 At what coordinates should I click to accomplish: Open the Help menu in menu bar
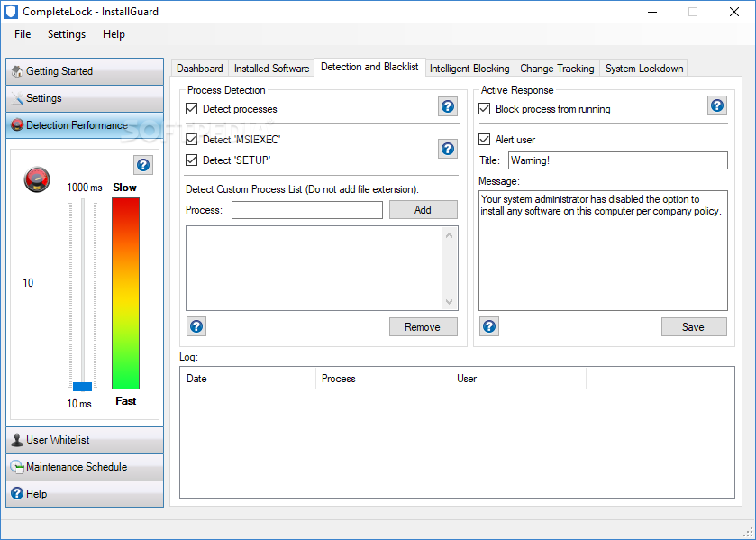coord(114,34)
